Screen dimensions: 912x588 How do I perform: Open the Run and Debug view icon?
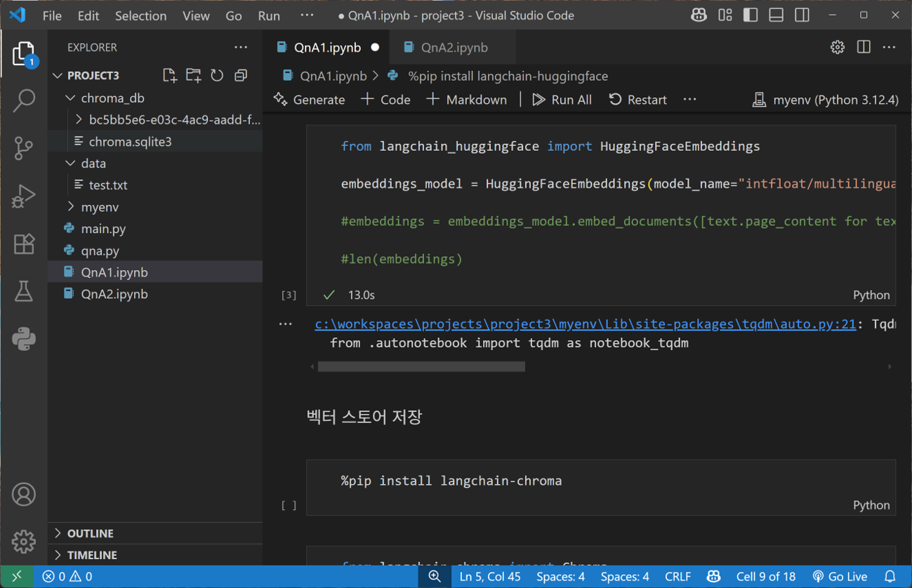pos(24,196)
